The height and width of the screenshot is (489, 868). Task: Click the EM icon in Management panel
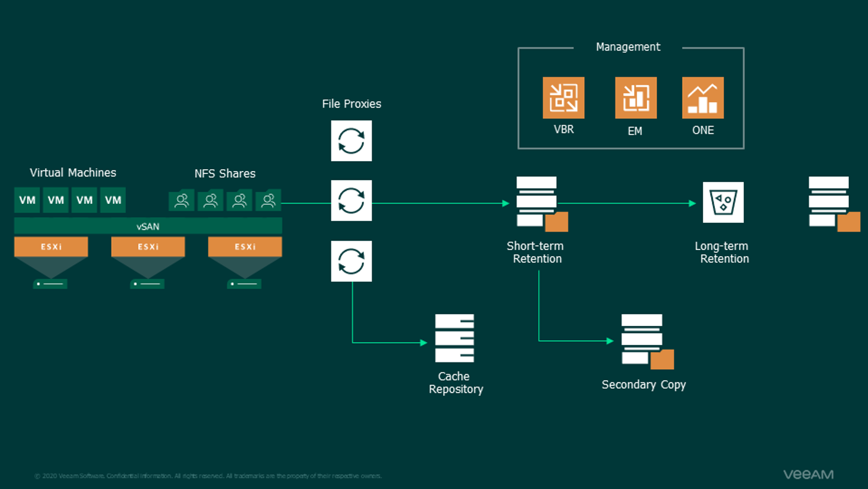635,97
